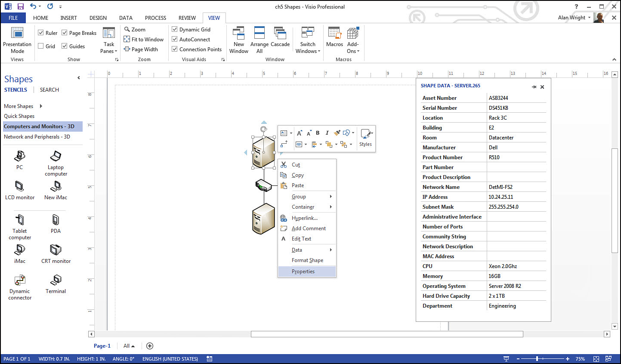
Task: Click the Undo arrow icon
Action: (x=33, y=6)
